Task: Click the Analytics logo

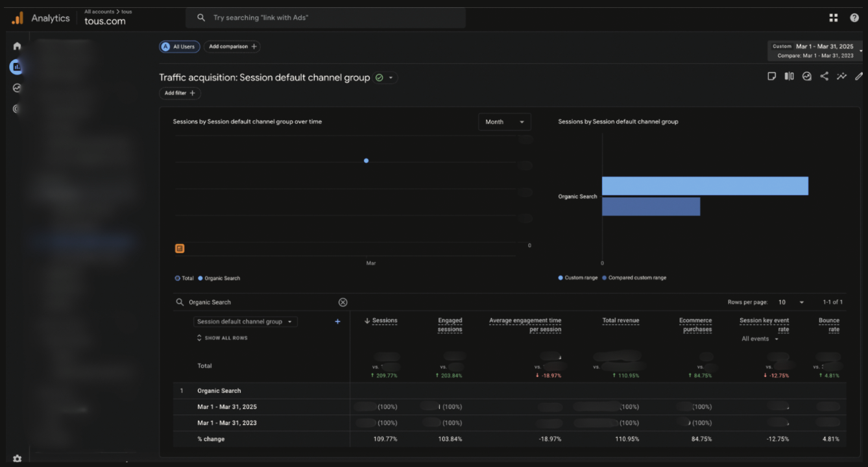Action: pyautogui.click(x=17, y=18)
